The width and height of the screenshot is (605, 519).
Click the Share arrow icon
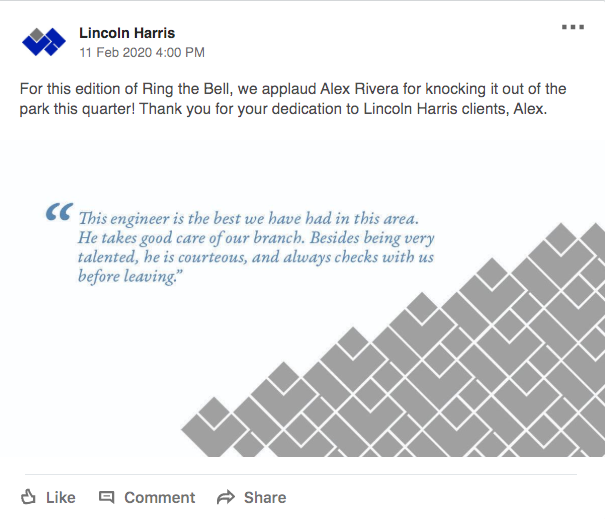[226, 497]
